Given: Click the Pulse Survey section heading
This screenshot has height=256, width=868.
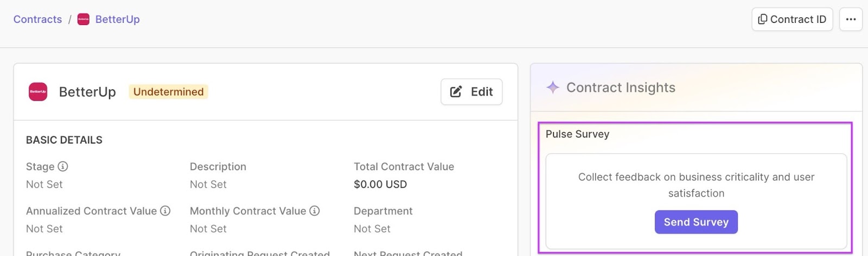Looking at the screenshot, I should tap(577, 134).
